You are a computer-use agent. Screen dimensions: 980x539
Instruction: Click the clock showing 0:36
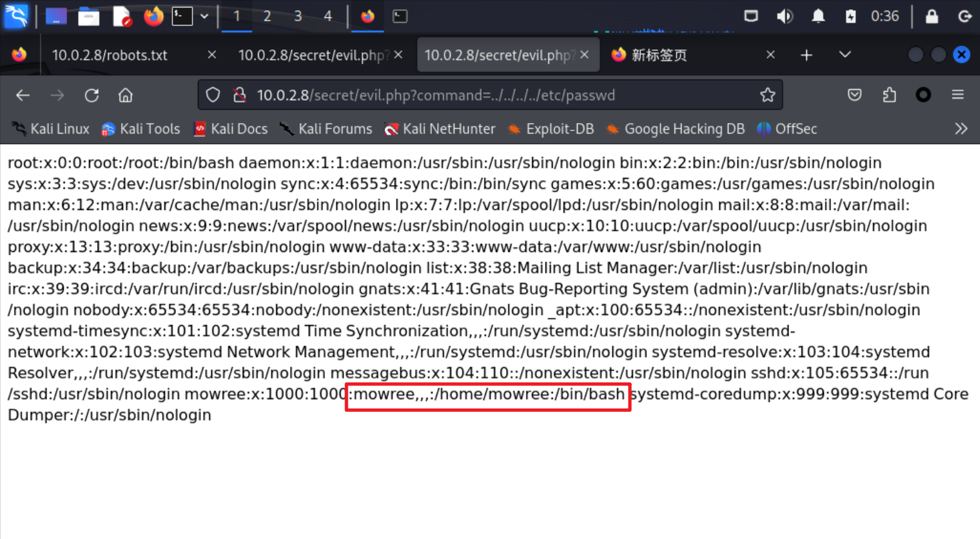[884, 16]
